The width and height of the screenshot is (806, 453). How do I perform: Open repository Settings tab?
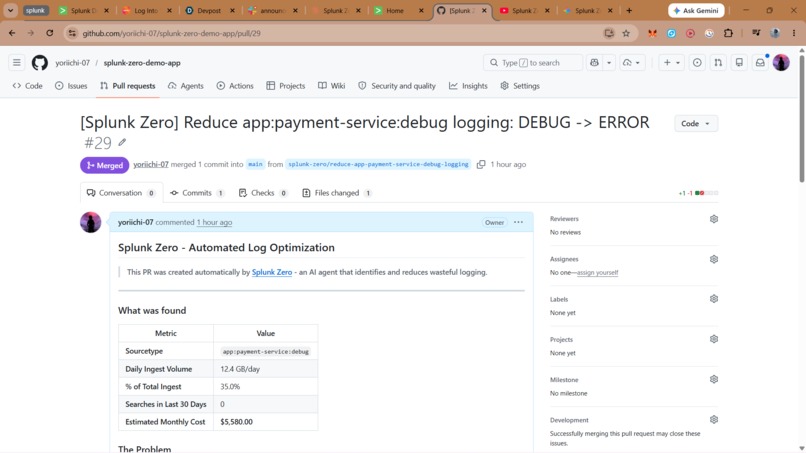[x=520, y=86]
